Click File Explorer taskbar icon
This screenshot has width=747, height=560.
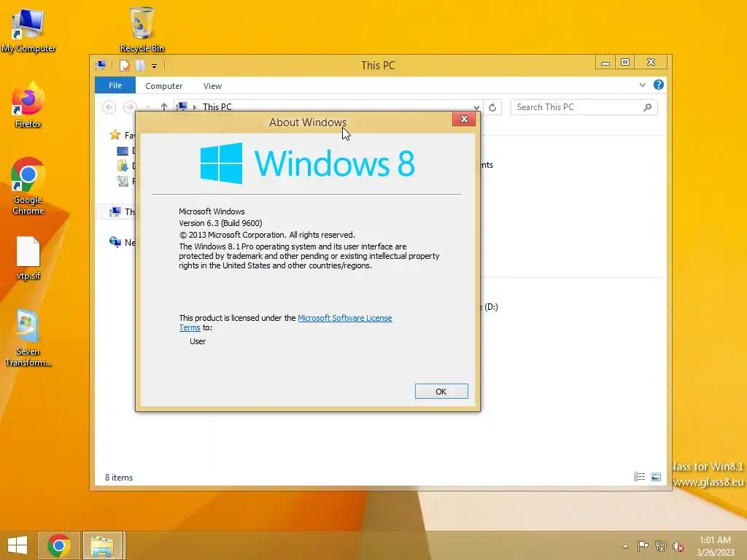coord(102,545)
